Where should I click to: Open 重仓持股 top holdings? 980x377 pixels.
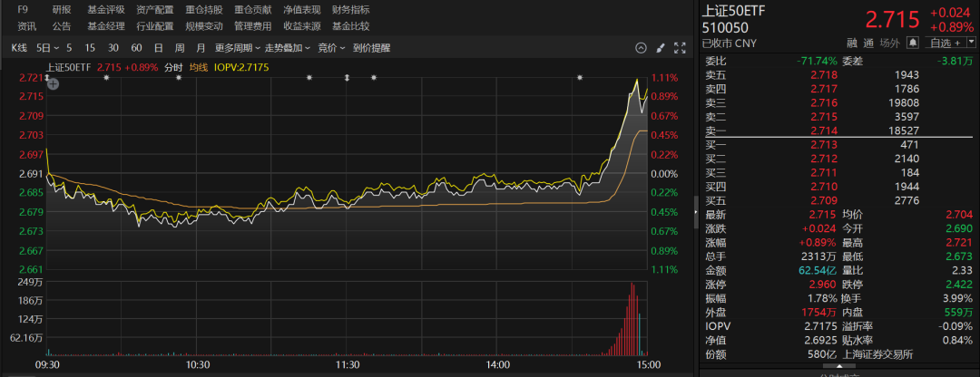(204, 9)
